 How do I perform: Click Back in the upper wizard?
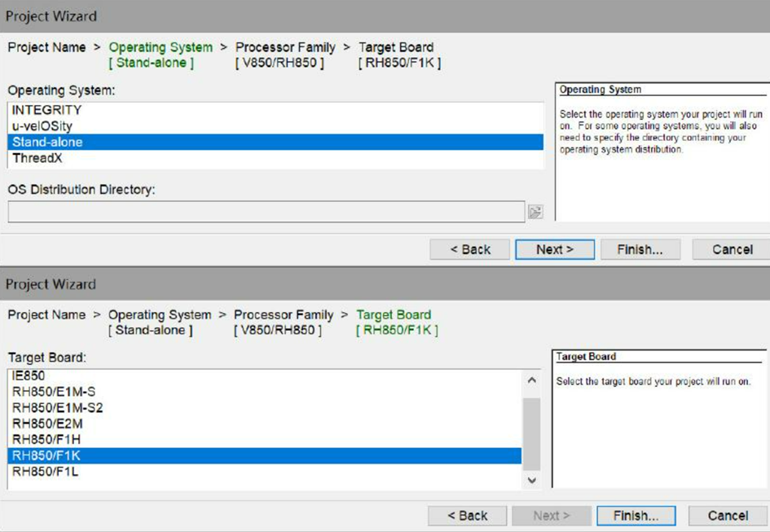(x=470, y=249)
